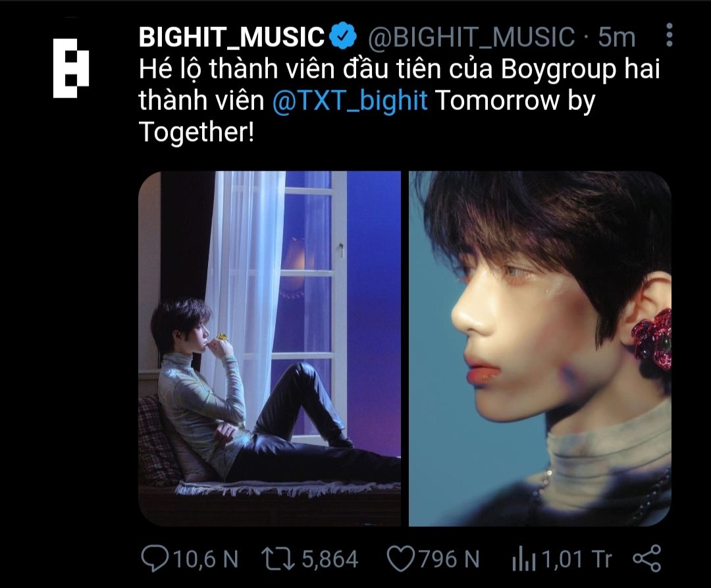Open the right close-up profile photo

click(x=540, y=348)
